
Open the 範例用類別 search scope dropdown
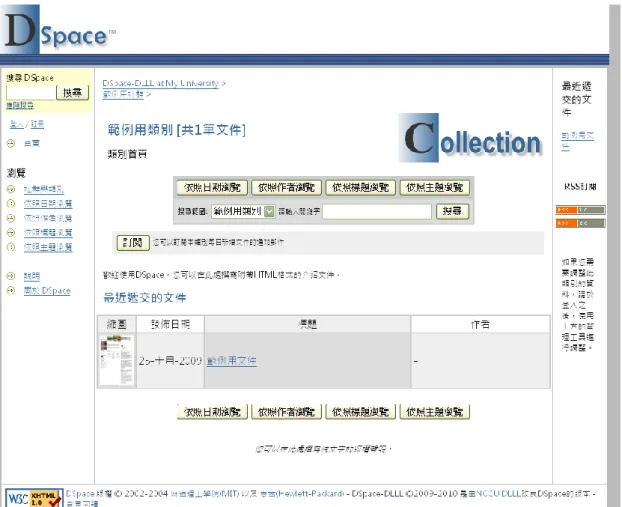tap(243, 211)
